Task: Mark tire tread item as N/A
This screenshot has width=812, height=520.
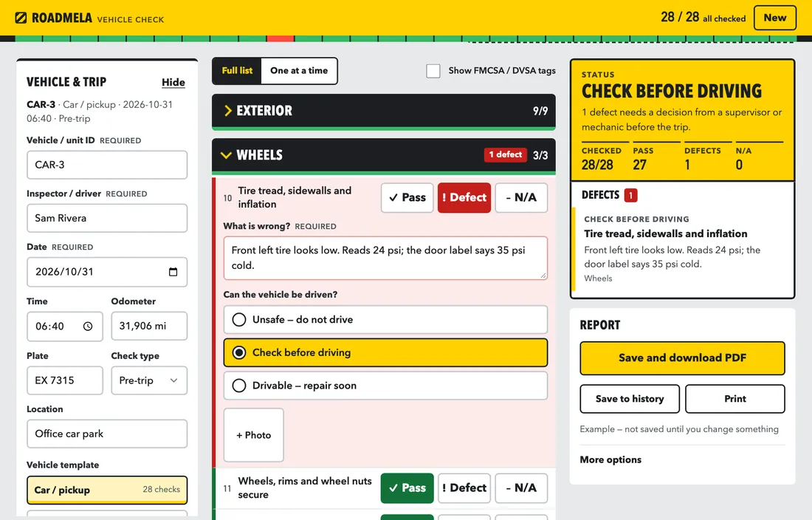Action: [521, 197]
